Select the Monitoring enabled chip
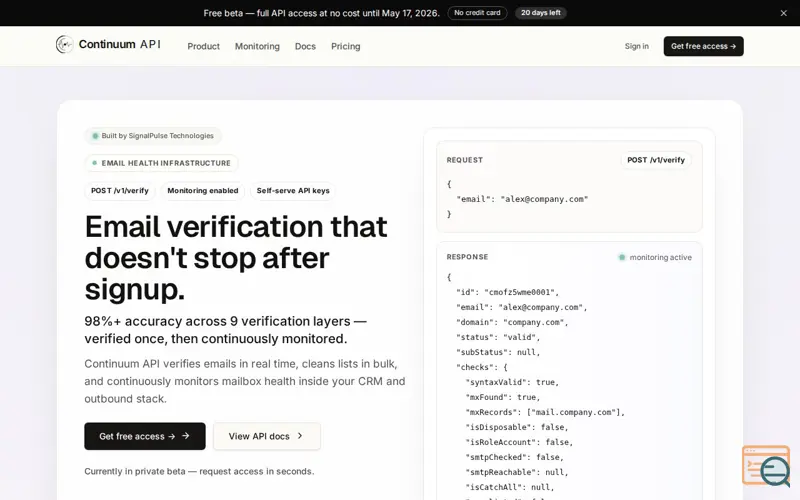Image resolution: width=800 pixels, height=500 pixels. pos(203,191)
